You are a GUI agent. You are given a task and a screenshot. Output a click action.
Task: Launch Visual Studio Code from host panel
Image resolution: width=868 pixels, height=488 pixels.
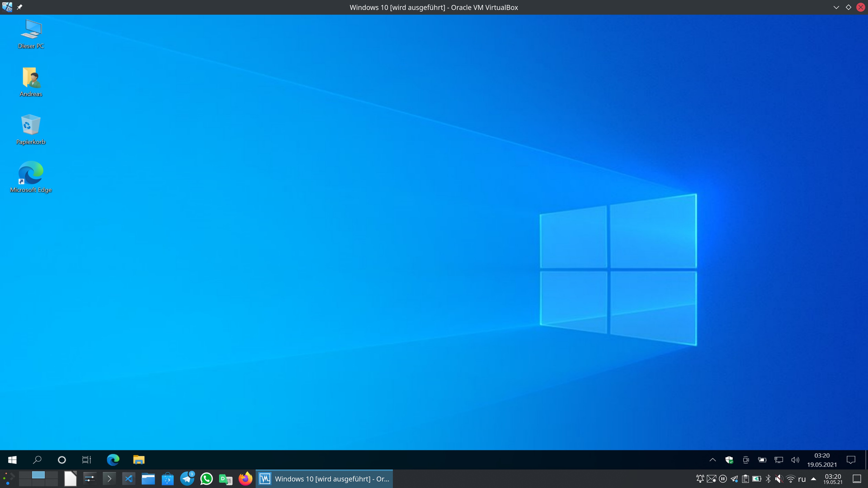pyautogui.click(x=129, y=479)
